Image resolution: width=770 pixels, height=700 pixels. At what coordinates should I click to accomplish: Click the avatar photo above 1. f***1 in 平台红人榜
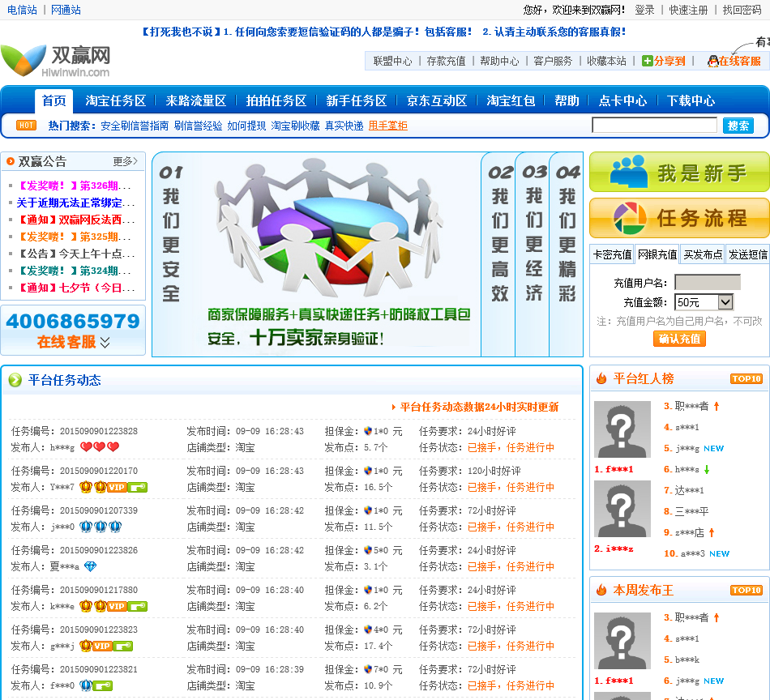(x=622, y=429)
